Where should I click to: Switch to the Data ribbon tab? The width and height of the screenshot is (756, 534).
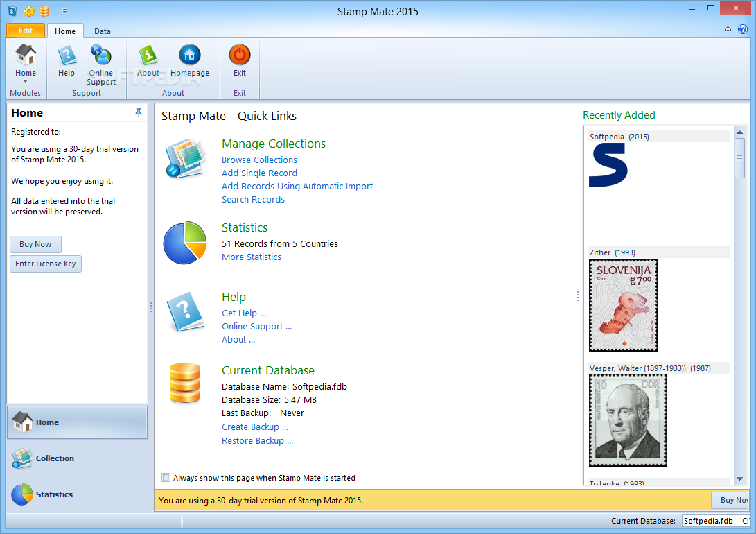pos(103,31)
